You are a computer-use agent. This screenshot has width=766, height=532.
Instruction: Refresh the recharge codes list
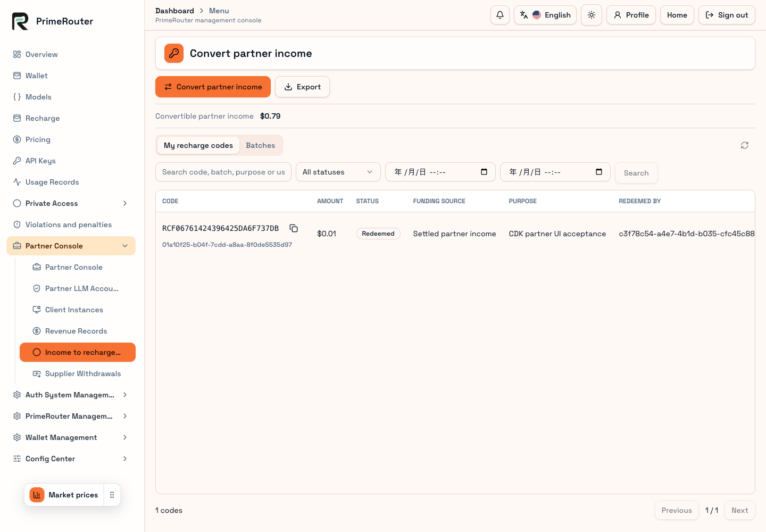point(745,145)
